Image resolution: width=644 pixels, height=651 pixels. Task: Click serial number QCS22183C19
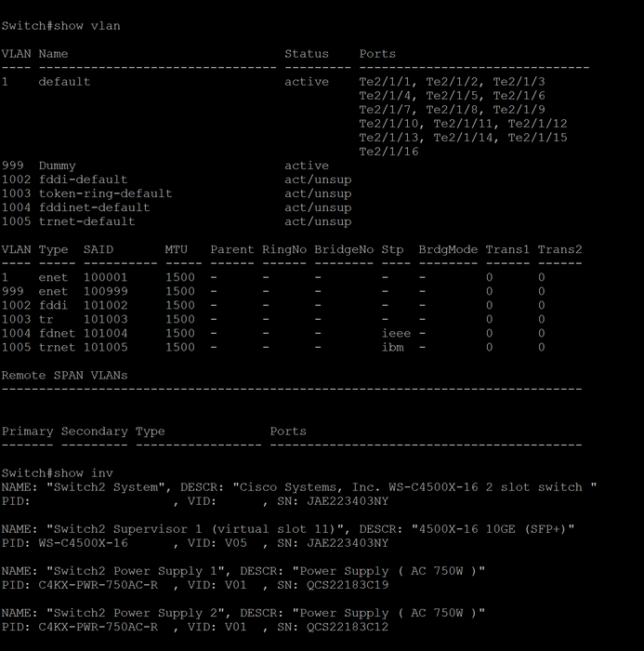tap(348, 585)
